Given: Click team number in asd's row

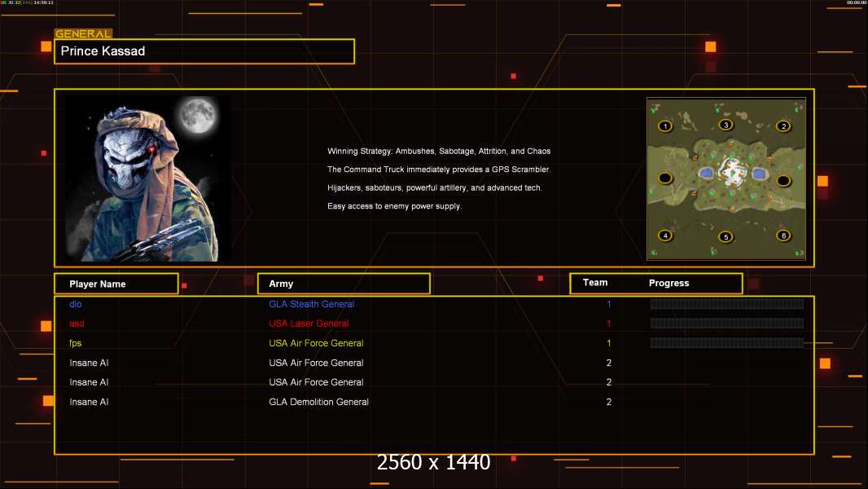Looking at the screenshot, I should pos(608,324).
